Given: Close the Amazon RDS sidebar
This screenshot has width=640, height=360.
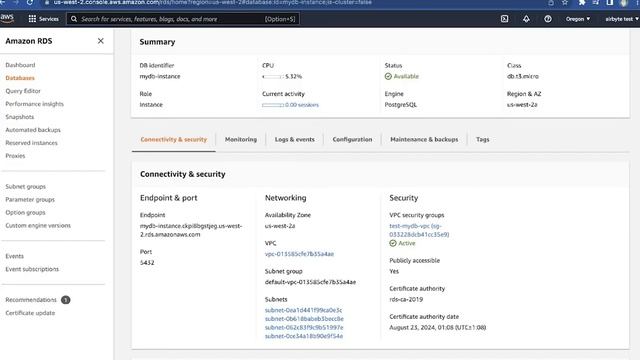Looking at the screenshot, I should [x=100, y=41].
